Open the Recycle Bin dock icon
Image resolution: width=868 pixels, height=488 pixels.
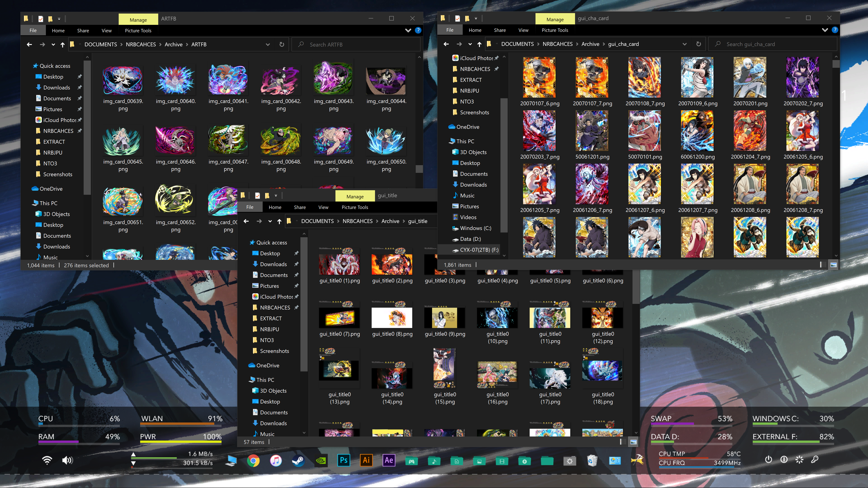click(592, 460)
